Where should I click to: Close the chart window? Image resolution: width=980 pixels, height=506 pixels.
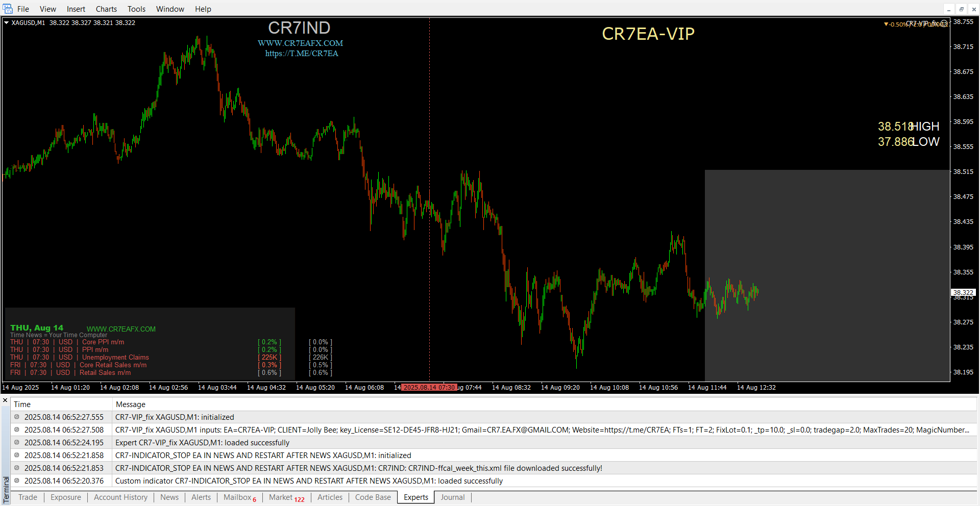(973, 9)
